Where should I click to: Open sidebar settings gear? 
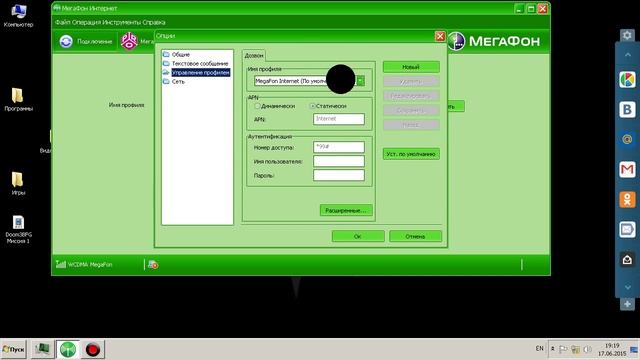[627, 36]
